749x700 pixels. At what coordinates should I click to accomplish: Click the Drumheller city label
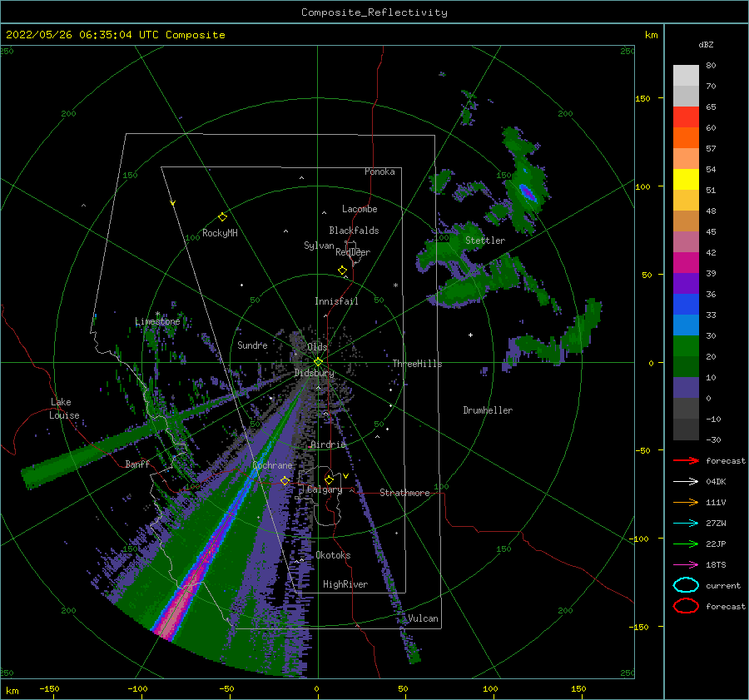(x=488, y=410)
